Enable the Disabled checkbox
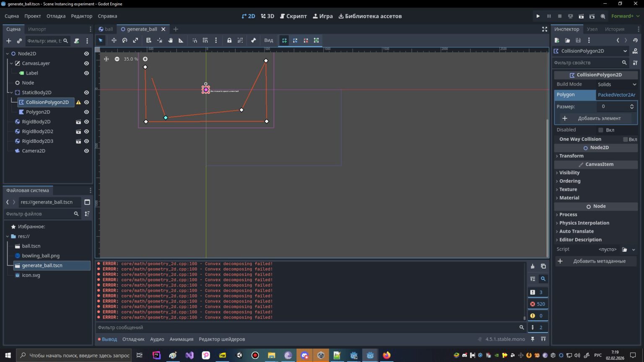Viewport: 644px width, 362px height. click(601, 130)
